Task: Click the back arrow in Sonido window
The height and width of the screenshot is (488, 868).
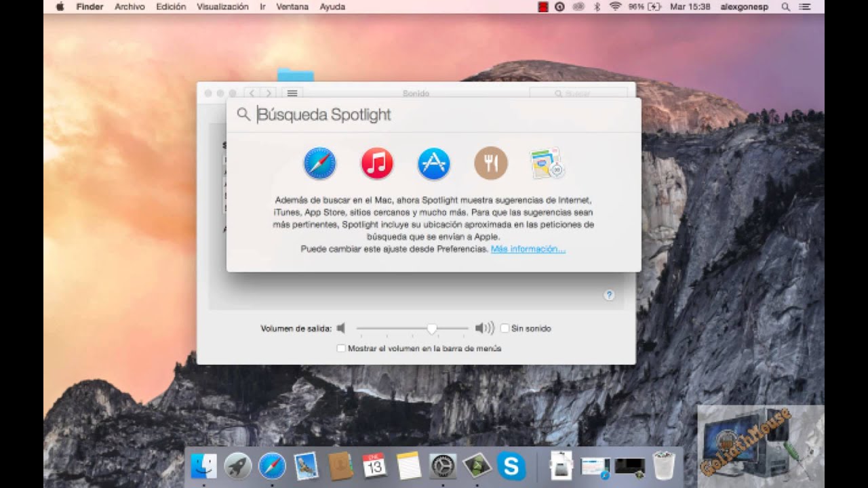Action: pos(252,93)
